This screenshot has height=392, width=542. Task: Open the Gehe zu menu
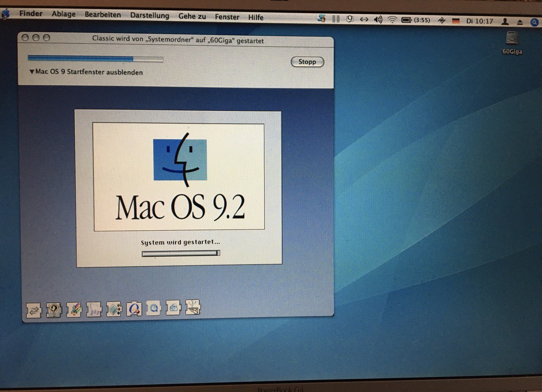coord(192,17)
